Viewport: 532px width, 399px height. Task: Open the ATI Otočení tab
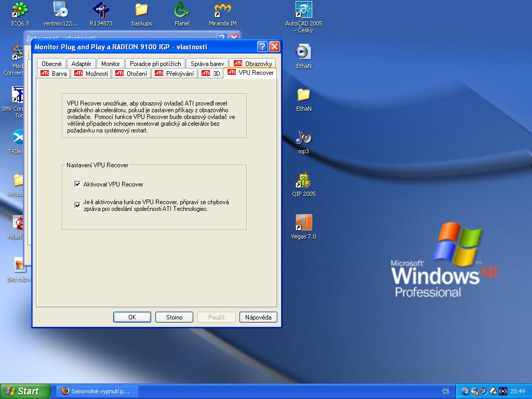131,73
